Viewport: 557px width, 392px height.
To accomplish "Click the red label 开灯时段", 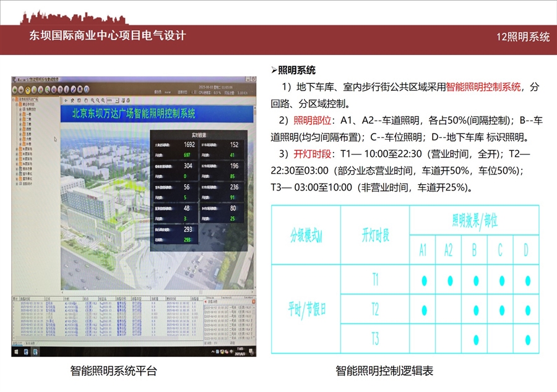I will (313, 154).
